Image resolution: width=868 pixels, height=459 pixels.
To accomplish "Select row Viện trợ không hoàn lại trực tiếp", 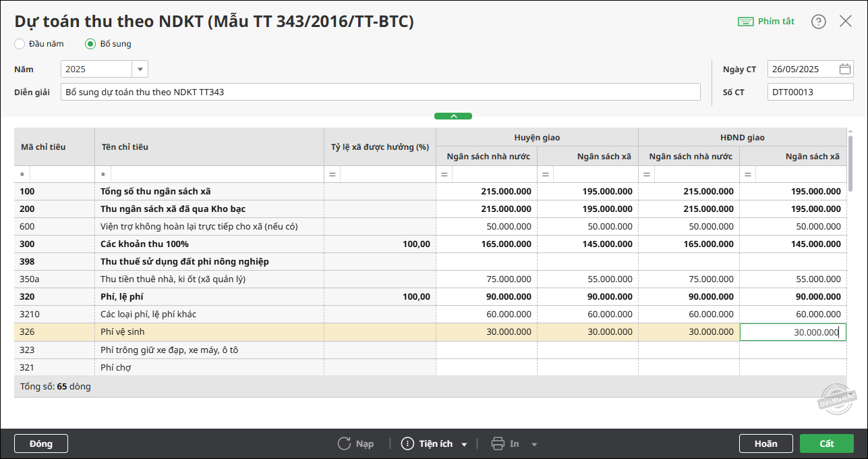I will 430,227.
